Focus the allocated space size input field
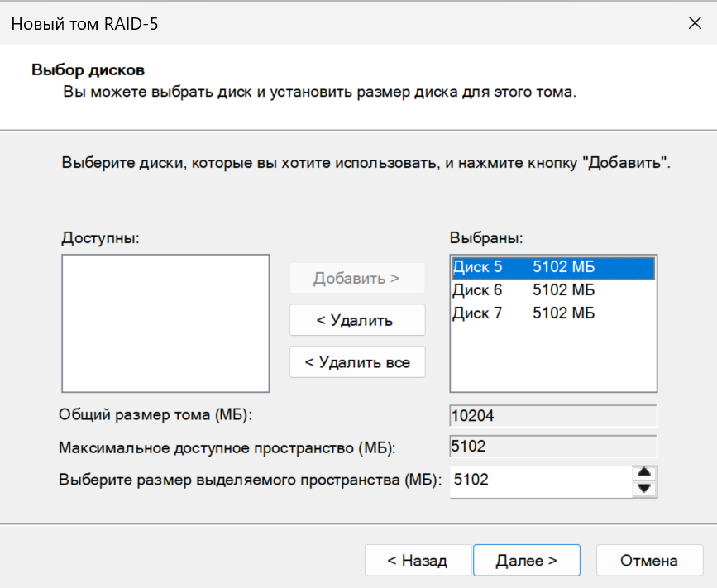This screenshot has height=588, width=717. coord(539,480)
